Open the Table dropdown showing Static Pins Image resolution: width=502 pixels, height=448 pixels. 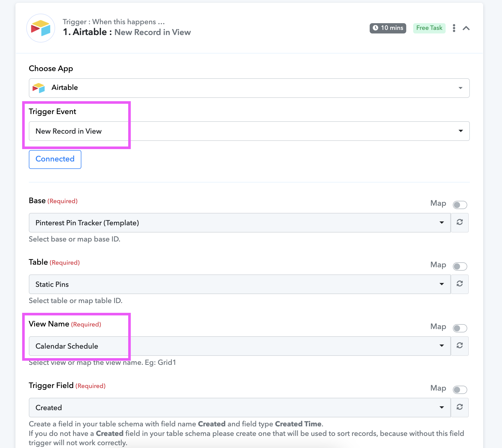click(x=240, y=284)
